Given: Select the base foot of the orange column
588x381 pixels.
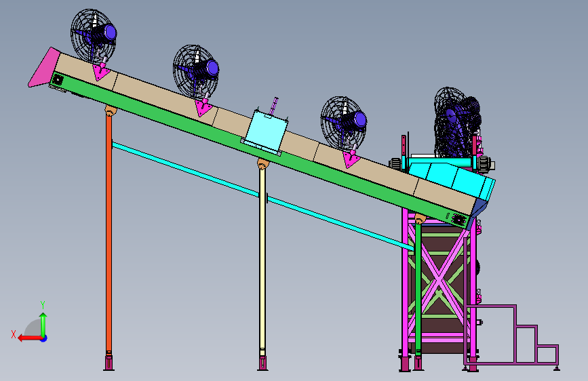Looking at the screenshot, I should click(x=109, y=361).
